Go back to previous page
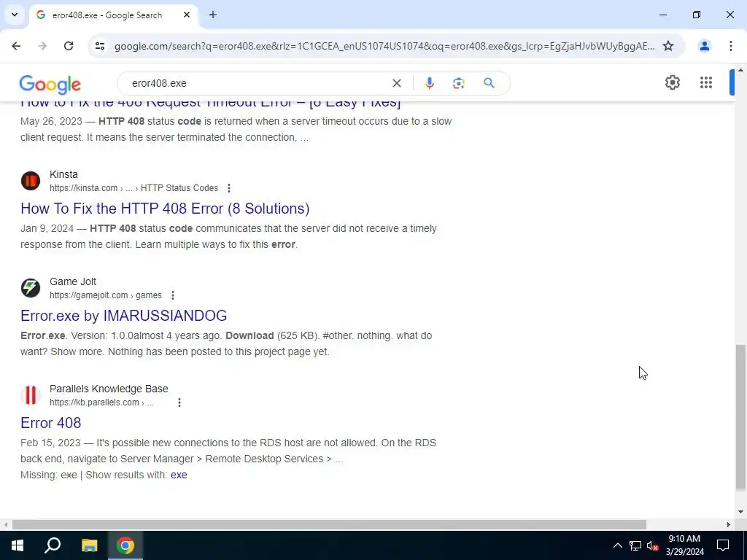The width and height of the screenshot is (747, 560). (16, 46)
